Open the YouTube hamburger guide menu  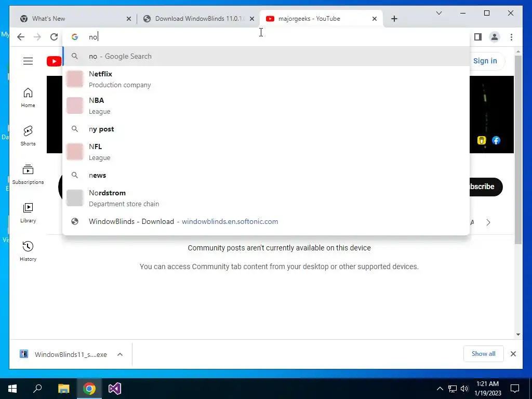pyautogui.click(x=28, y=61)
